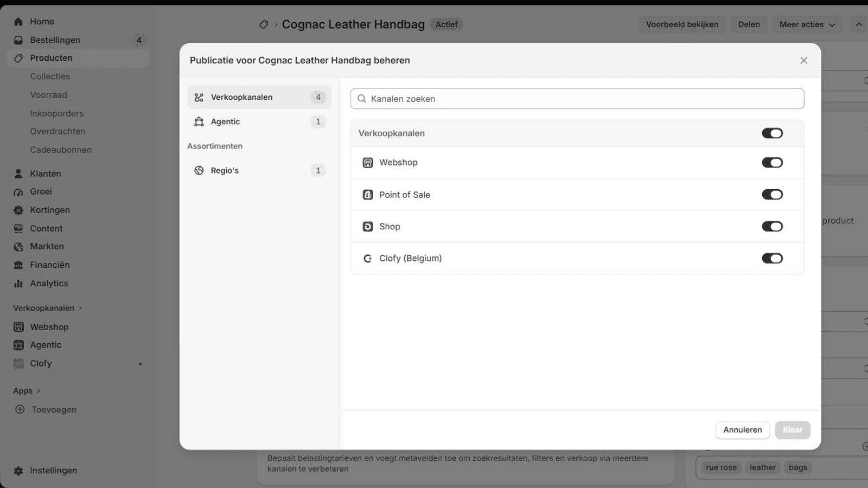Open Agentic sales channel in sidebar

coord(46,345)
